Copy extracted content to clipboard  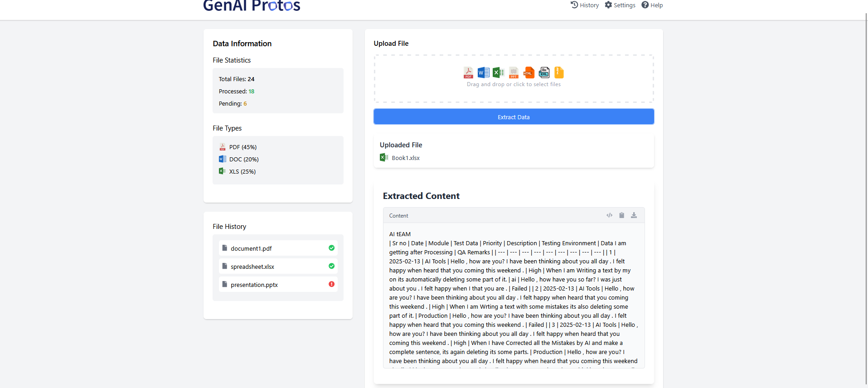622,215
